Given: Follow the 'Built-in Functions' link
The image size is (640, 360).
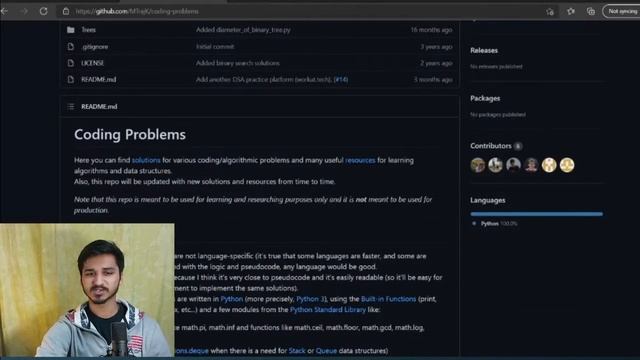Looking at the screenshot, I should click(x=389, y=299).
